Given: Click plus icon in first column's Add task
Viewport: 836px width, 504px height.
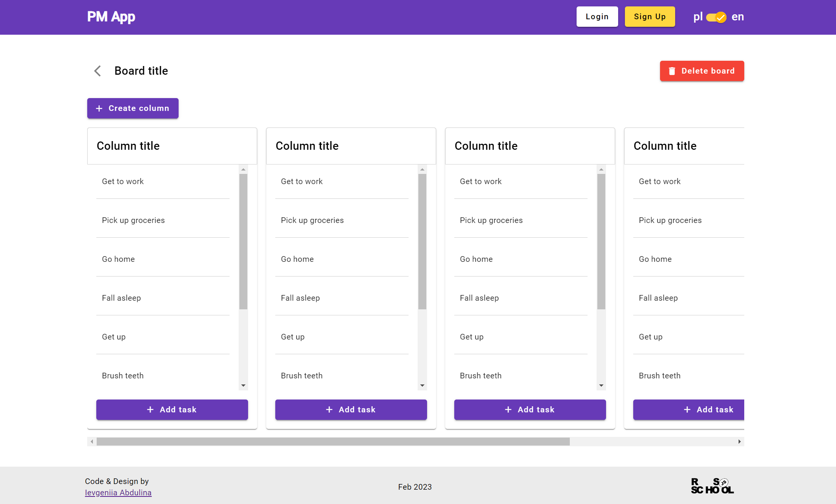Looking at the screenshot, I should point(150,409).
